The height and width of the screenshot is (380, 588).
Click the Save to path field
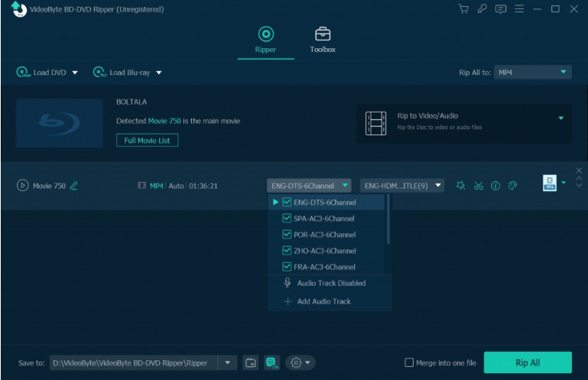pyautogui.click(x=134, y=362)
